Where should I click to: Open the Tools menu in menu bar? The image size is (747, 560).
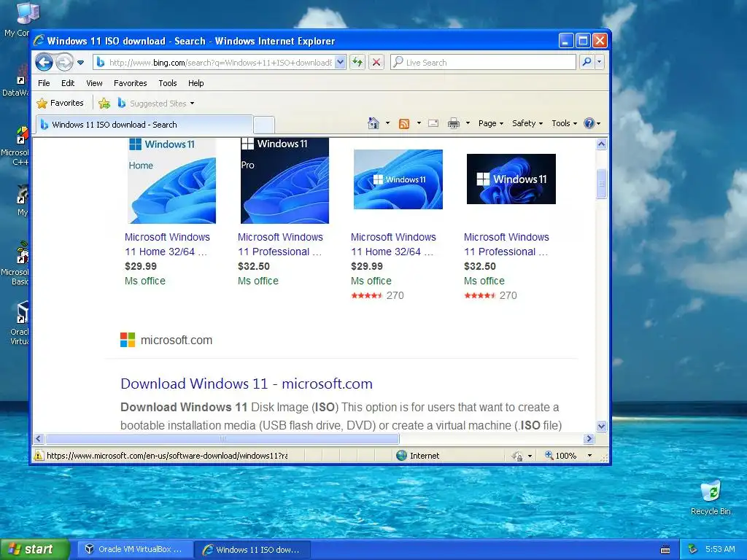pyautogui.click(x=168, y=83)
